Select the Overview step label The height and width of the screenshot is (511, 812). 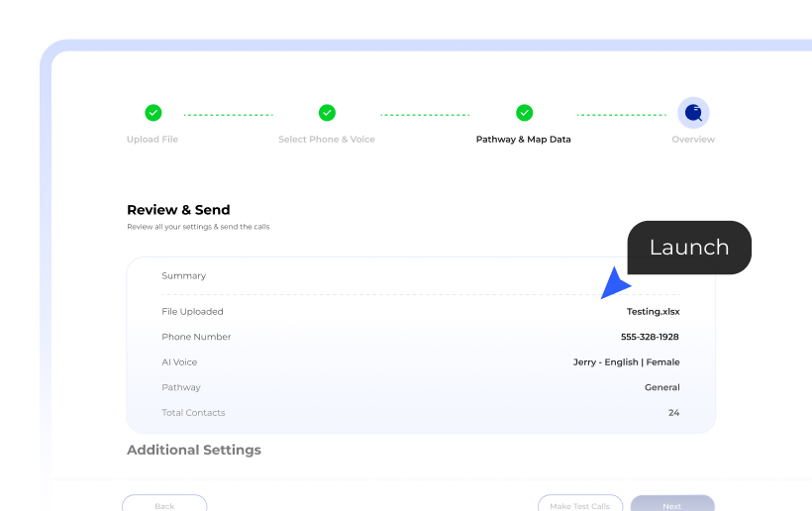point(693,140)
